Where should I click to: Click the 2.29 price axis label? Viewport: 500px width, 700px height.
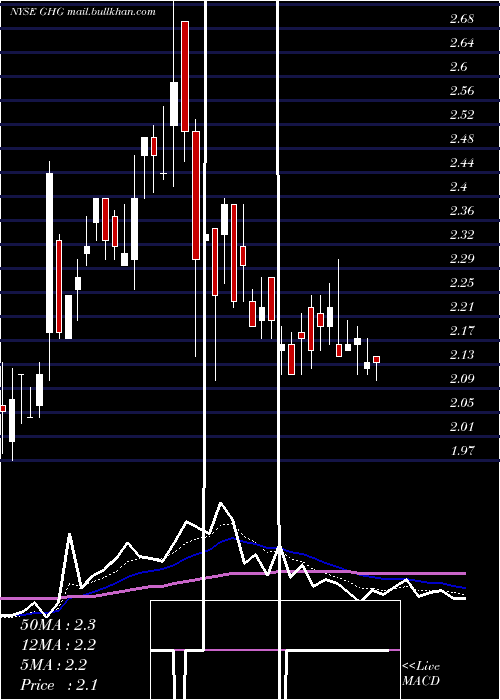point(462,258)
